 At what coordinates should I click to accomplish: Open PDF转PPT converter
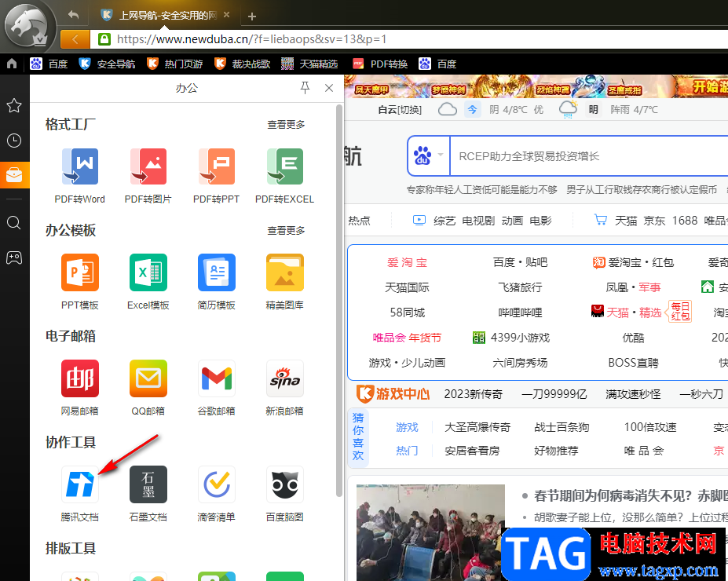(x=216, y=176)
